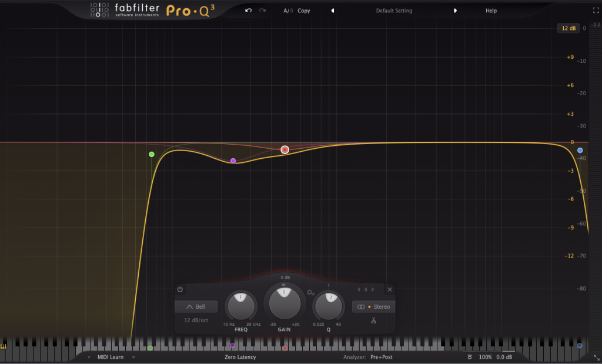Click the FabFilter Pro-Q 3 logo
This screenshot has width=602, height=364.
152,11
